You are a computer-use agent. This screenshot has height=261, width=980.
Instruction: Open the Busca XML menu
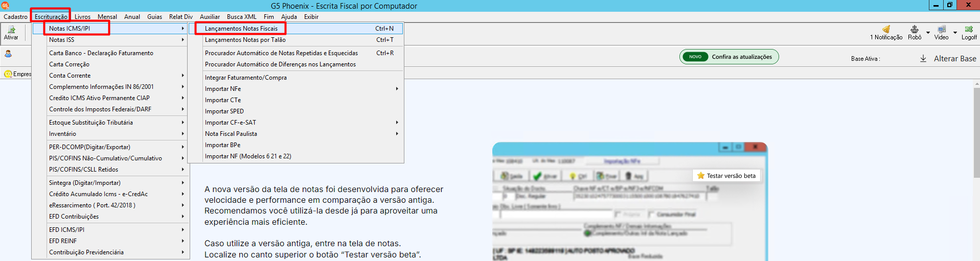(242, 17)
